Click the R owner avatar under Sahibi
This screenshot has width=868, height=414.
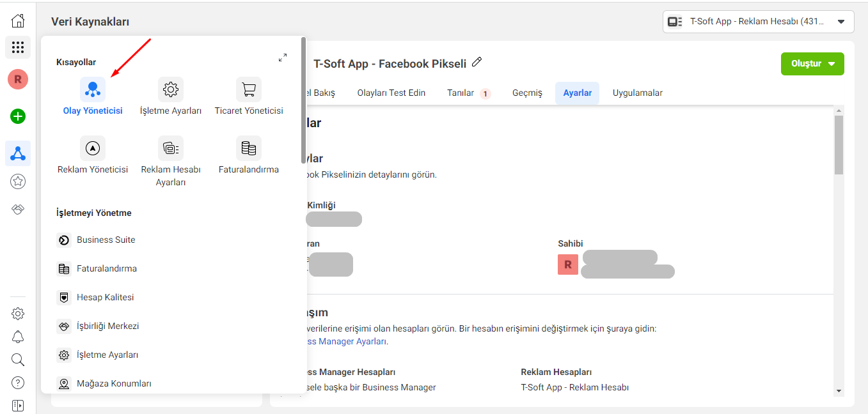568,264
